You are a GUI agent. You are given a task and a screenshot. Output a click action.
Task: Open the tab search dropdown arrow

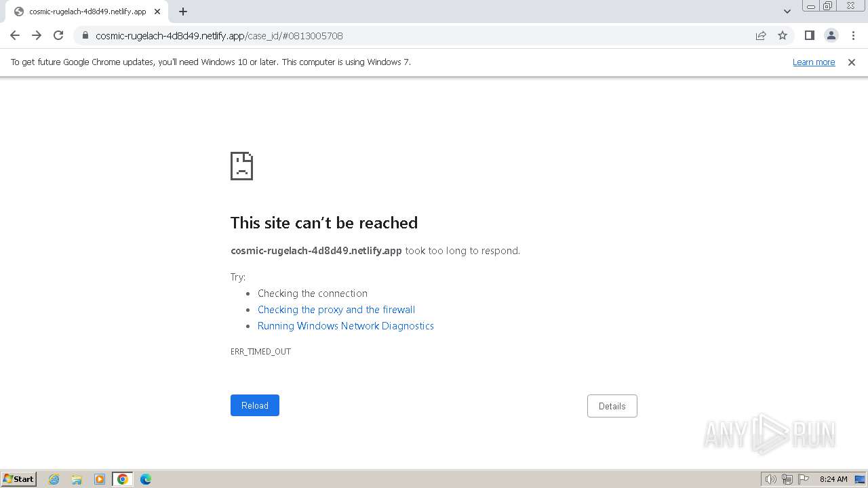787,12
